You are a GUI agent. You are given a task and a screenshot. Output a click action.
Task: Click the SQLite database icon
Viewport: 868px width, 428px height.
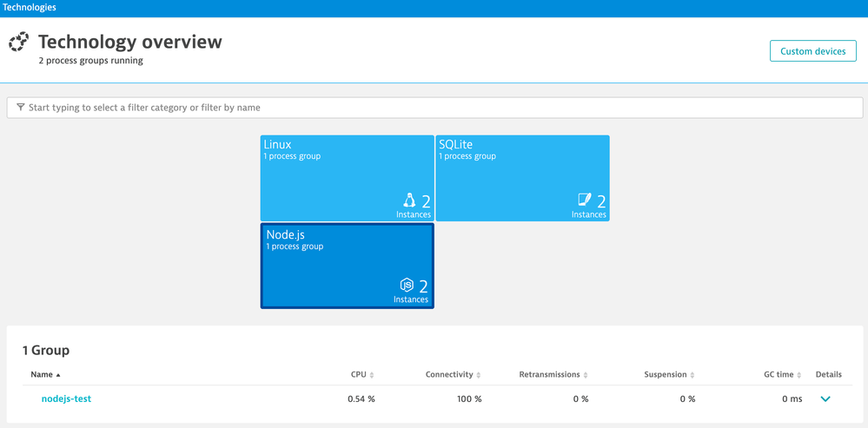pyautogui.click(x=585, y=201)
